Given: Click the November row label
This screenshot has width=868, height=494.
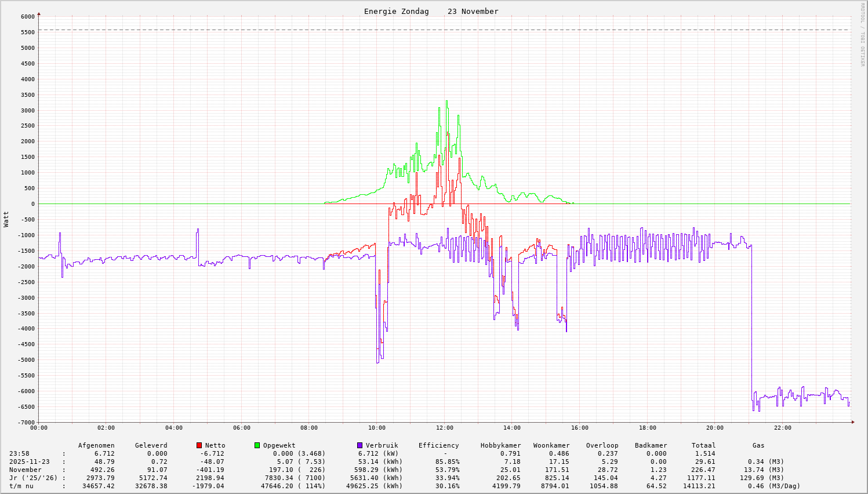Looking at the screenshot, I should click(26, 470).
